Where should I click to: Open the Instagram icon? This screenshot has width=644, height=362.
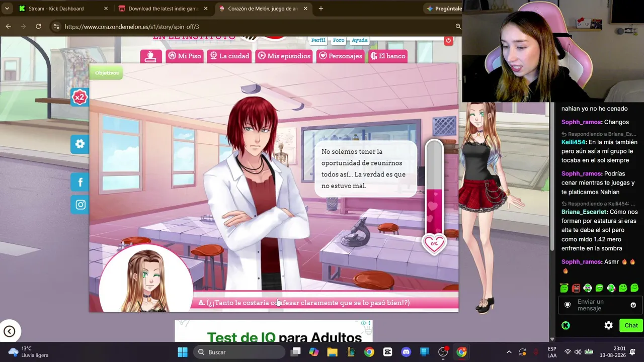80,205
